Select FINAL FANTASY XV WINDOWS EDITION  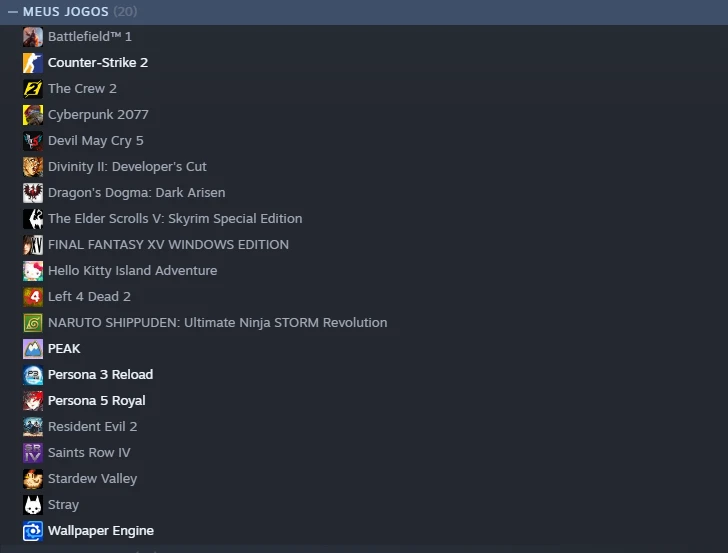pyautogui.click(x=168, y=245)
